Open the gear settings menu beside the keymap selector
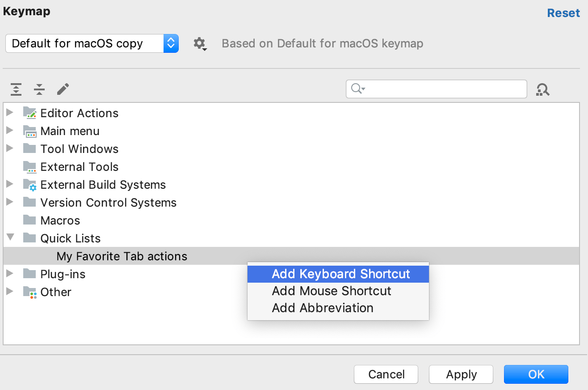The image size is (588, 390). pyautogui.click(x=200, y=43)
